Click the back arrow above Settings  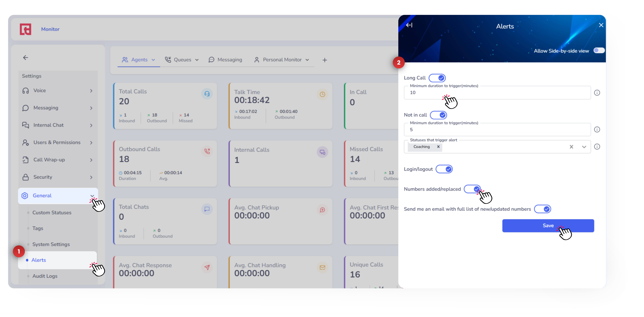(x=26, y=58)
